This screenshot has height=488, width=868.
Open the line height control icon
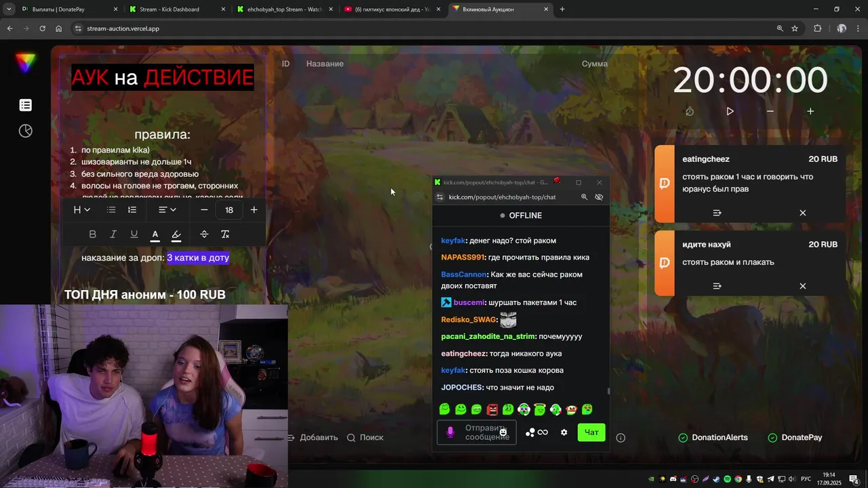pos(204,235)
